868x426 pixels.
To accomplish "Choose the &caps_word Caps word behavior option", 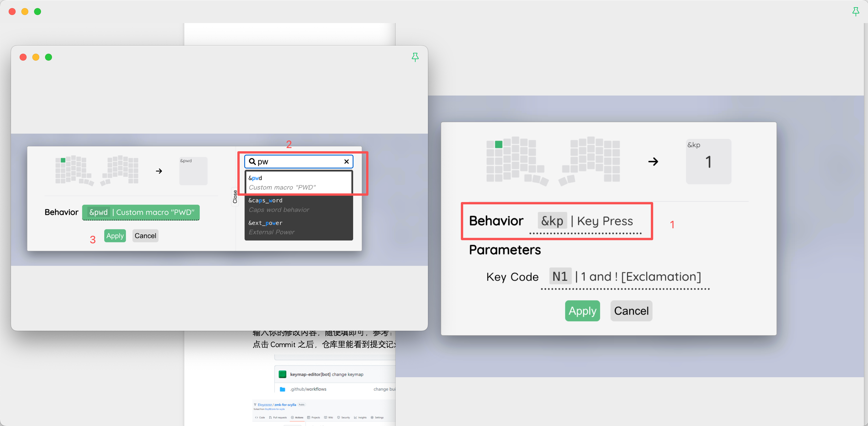I will tap(299, 205).
